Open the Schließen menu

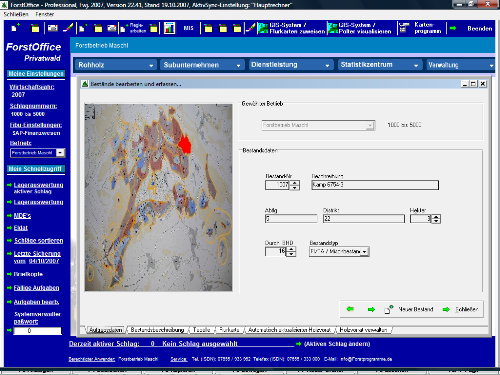point(16,14)
